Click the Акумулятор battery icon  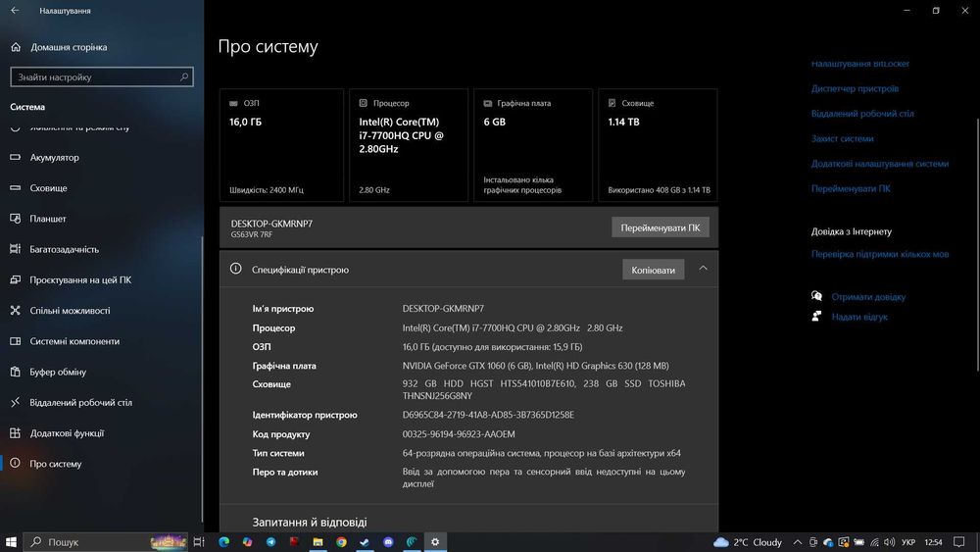pos(15,157)
